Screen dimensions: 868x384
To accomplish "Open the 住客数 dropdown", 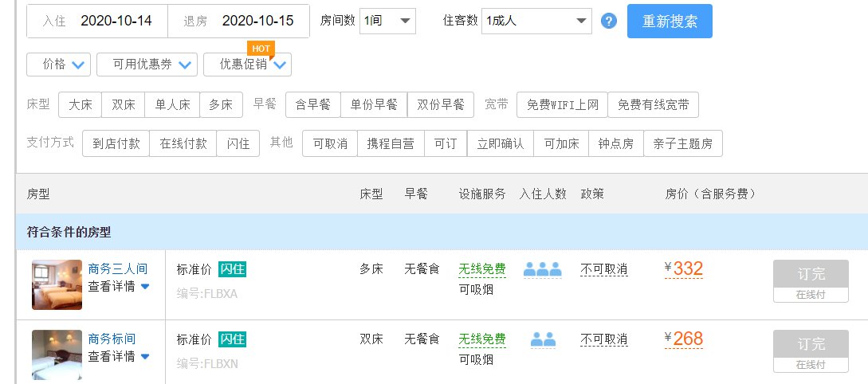I will point(536,21).
